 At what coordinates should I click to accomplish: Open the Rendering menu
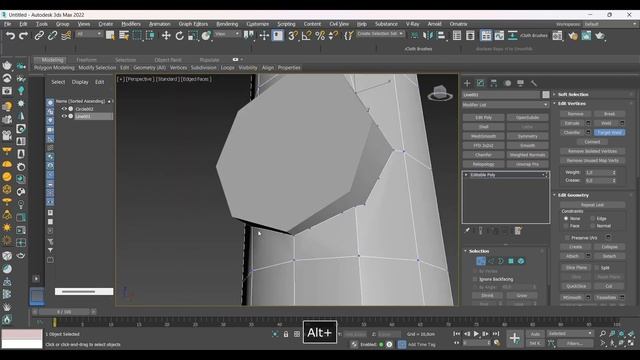(x=227, y=24)
